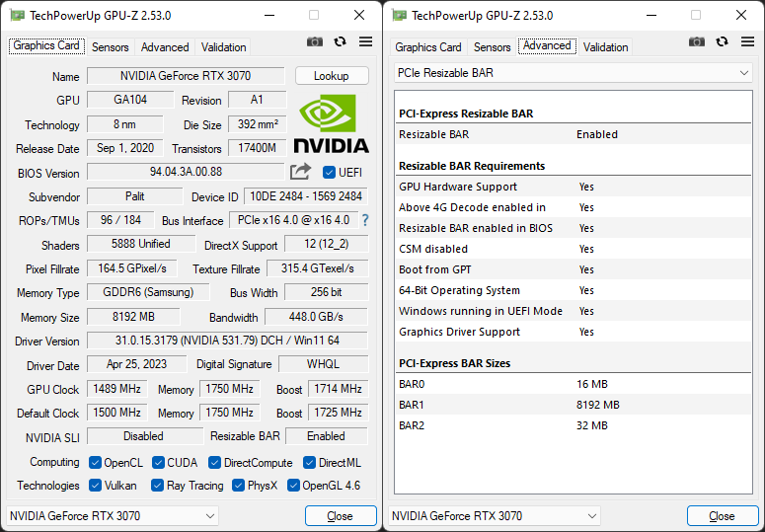Image resolution: width=765 pixels, height=532 pixels.
Task: Take a screenshot with camera icon in right window
Action: tap(697, 41)
